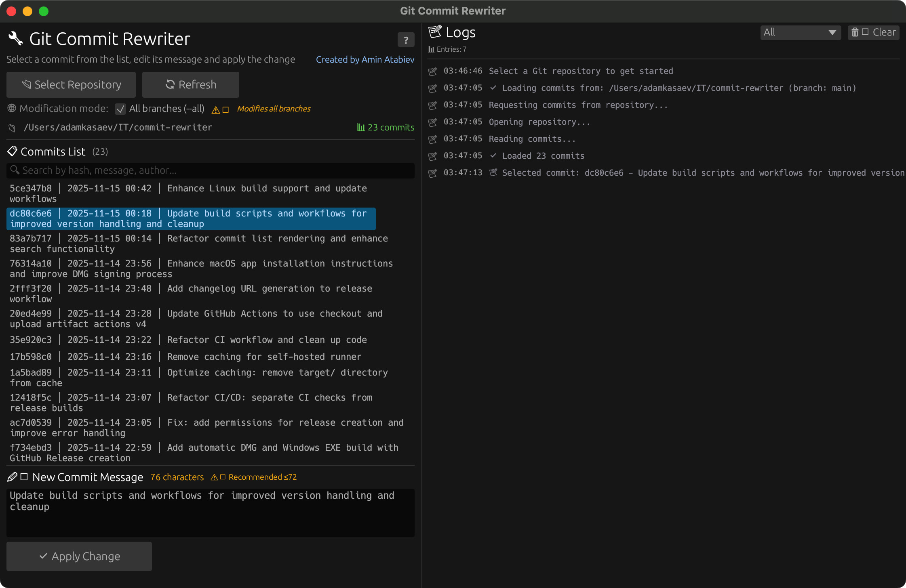Apply the commit message with Apply Change
The height and width of the screenshot is (588, 906).
tap(79, 556)
